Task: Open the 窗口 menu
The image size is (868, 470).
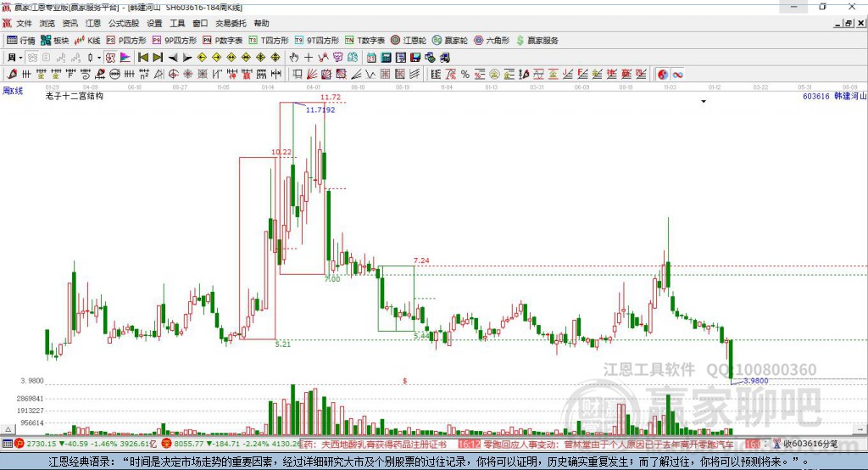Action: coord(200,23)
